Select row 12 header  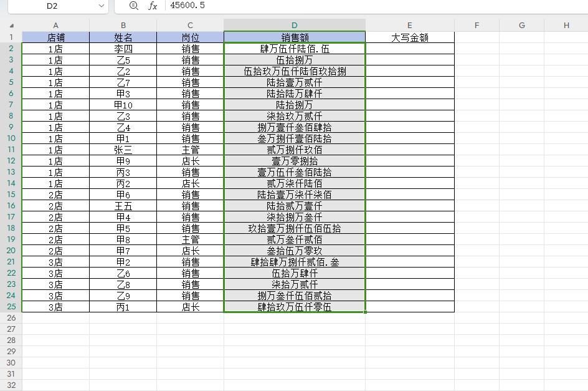click(x=11, y=161)
